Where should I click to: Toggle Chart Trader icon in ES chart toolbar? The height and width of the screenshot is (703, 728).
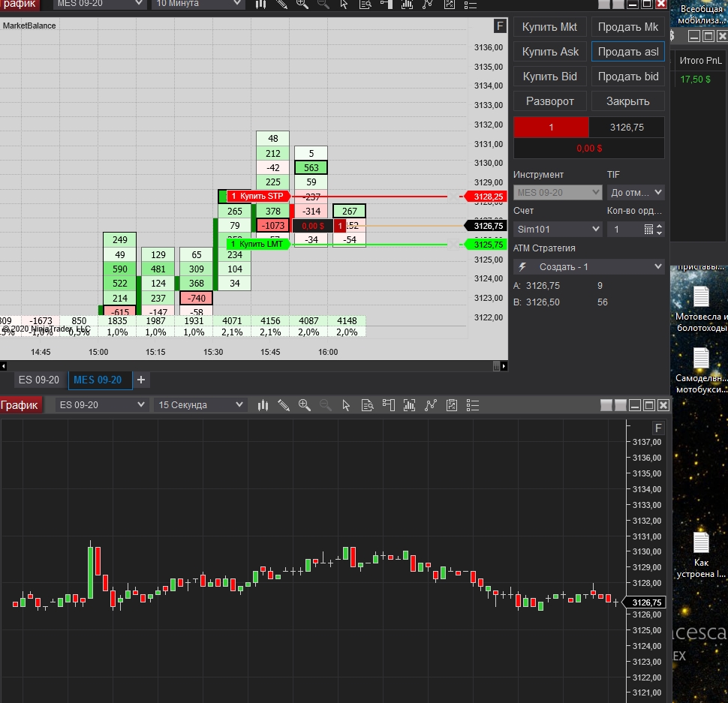tap(389, 405)
